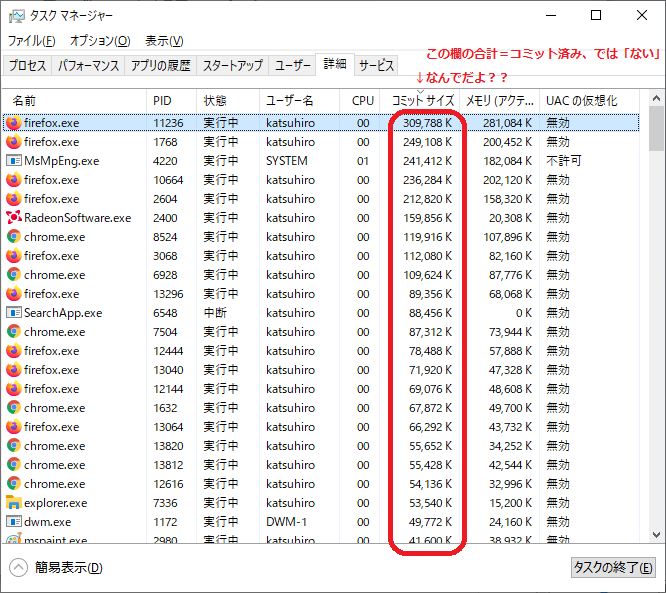Click firefox.exe icon for PID 2604
Image resolution: width=666 pixels, height=593 pixels.
[14, 199]
